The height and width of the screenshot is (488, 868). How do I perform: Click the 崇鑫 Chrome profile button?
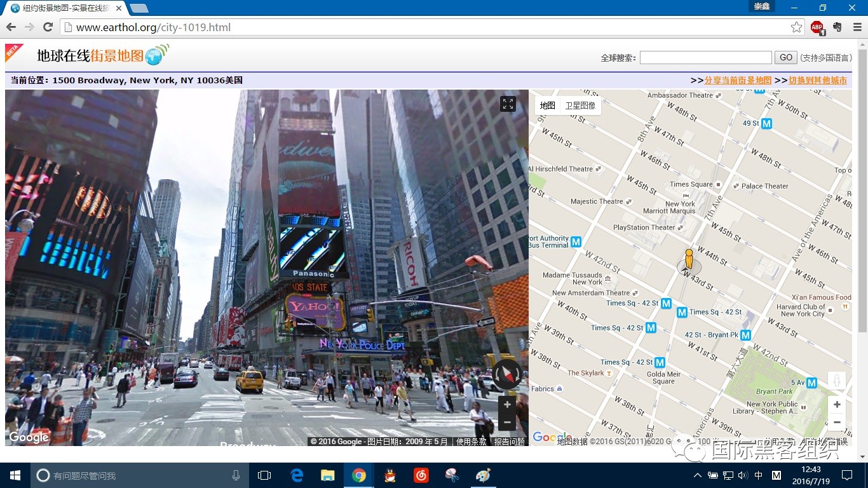pyautogui.click(x=761, y=6)
